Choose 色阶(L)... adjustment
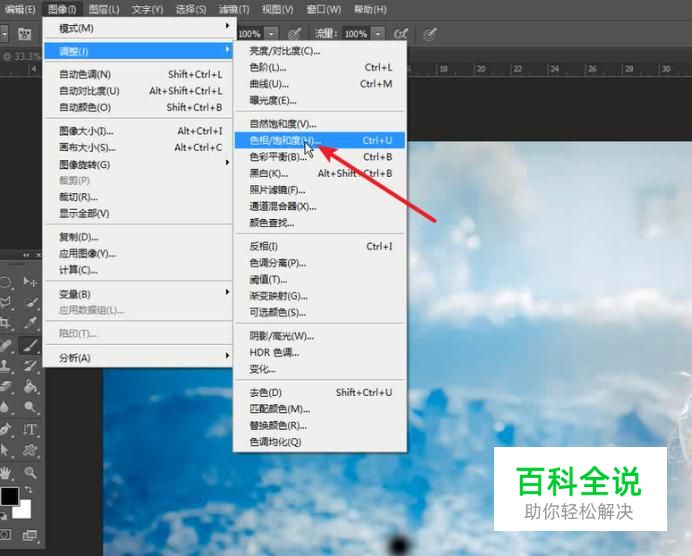Image resolution: width=692 pixels, height=556 pixels. pos(320,68)
